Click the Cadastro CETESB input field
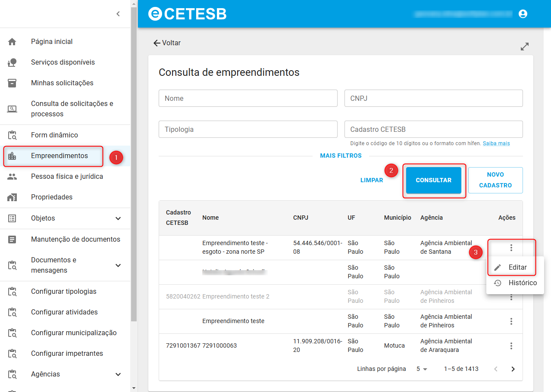The image size is (551, 392). coord(434,129)
